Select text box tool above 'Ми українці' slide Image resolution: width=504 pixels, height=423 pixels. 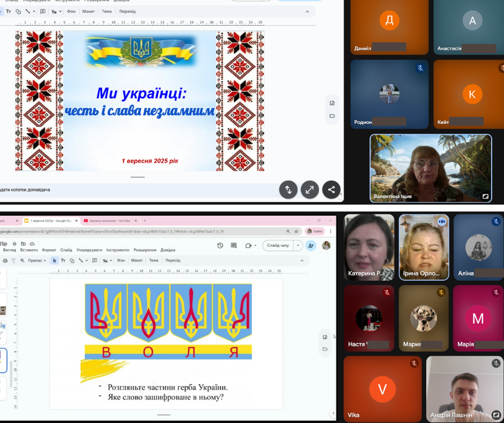[9, 11]
